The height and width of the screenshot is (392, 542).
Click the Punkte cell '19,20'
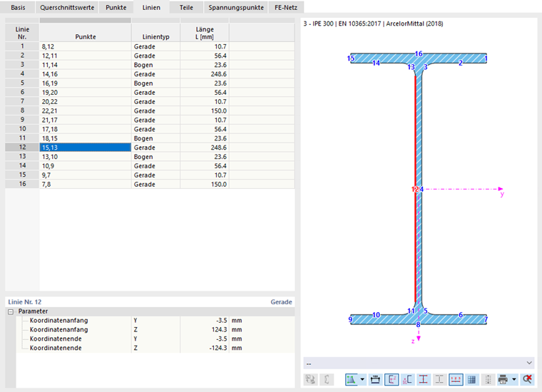point(86,93)
